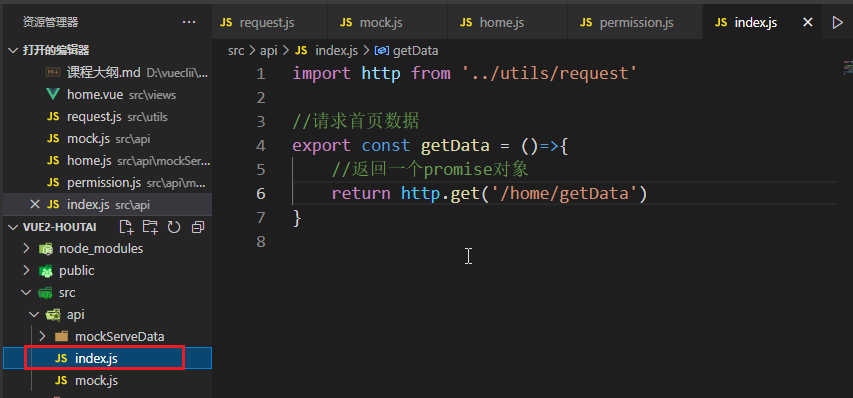Click the Vue icon beside home.vue

click(53, 95)
